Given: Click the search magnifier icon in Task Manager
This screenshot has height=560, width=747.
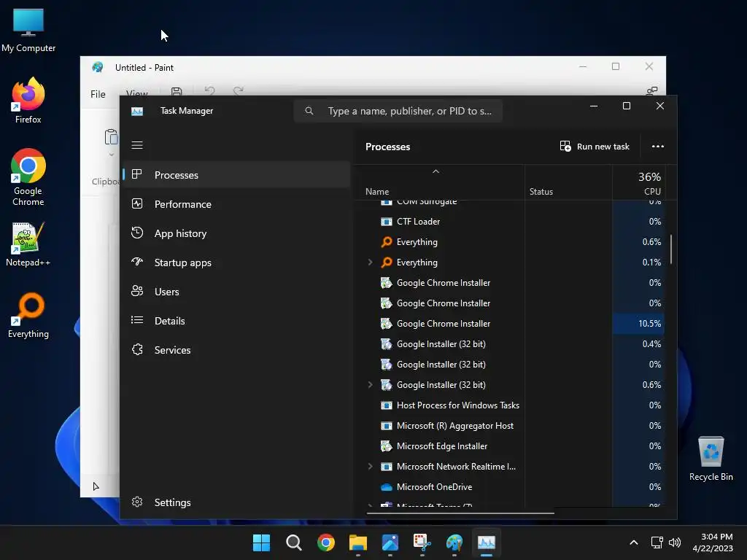Looking at the screenshot, I should pyautogui.click(x=309, y=111).
